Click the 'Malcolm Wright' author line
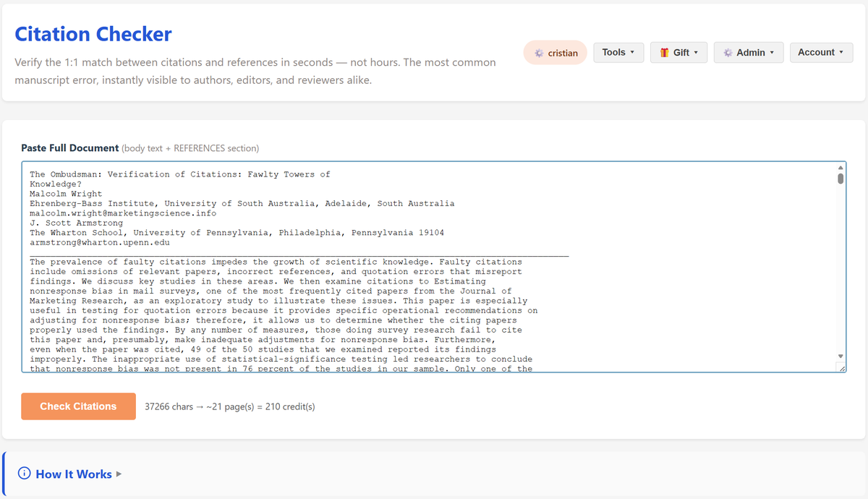868x499 pixels. coord(66,194)
